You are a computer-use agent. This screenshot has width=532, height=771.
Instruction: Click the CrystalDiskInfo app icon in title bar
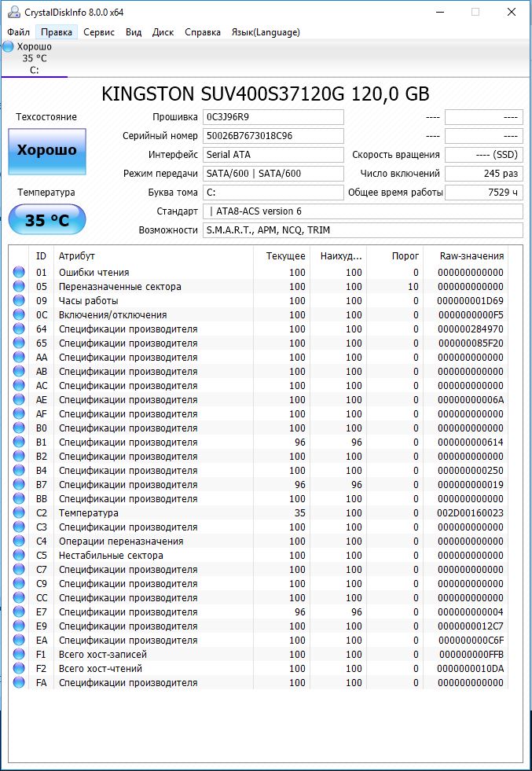(x=12, y=12)
